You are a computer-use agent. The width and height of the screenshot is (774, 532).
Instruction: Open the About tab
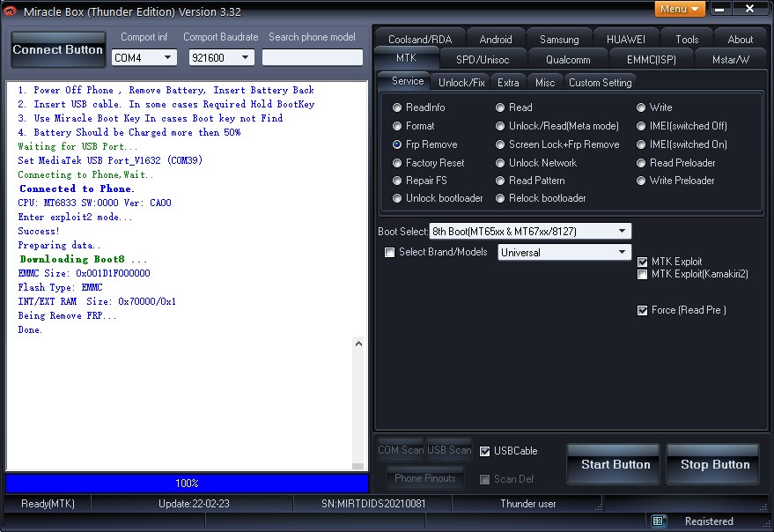point(740,39)
